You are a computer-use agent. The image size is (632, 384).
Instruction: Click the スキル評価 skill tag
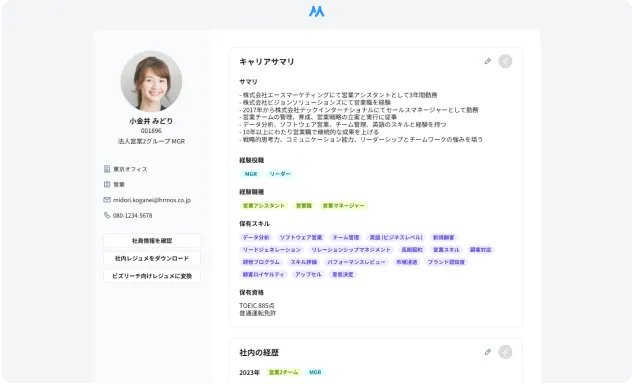[304, 262]
